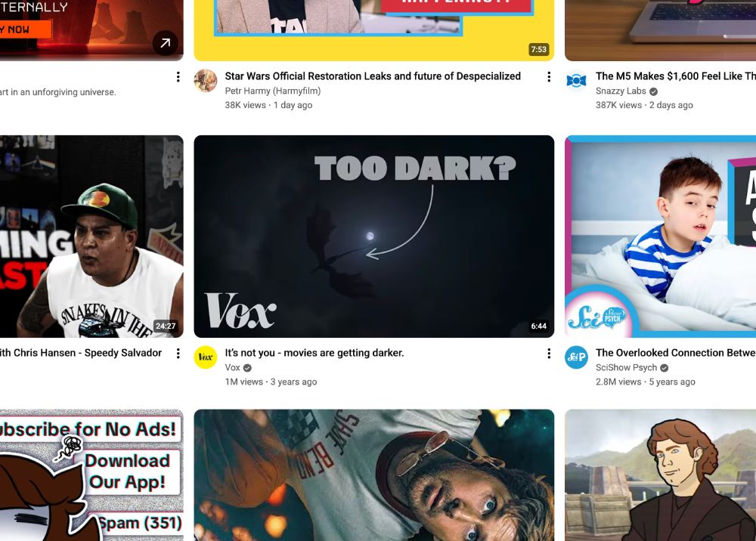Open Chris Hansen - Speedy Salvador video title
The width and height of the screenshot is (756, 541).
point(81,353)
